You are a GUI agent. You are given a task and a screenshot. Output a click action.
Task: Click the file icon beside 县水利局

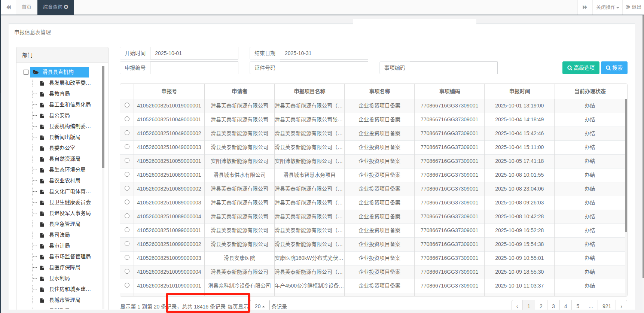42,279
